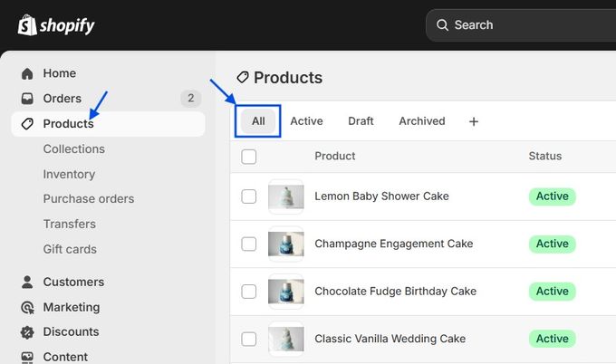Switch to the Active tab
Viewport: 616px width, 364px height.
coord(306,121)
